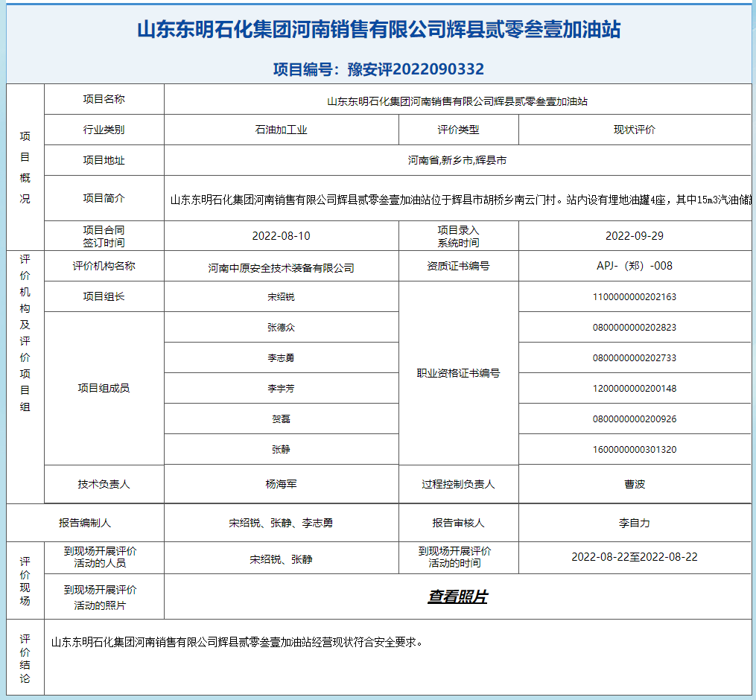This screenshot has height=700, width=756.
Task: Click the 到现场开展评价活动的时间 label
Action: coord(454,557)
